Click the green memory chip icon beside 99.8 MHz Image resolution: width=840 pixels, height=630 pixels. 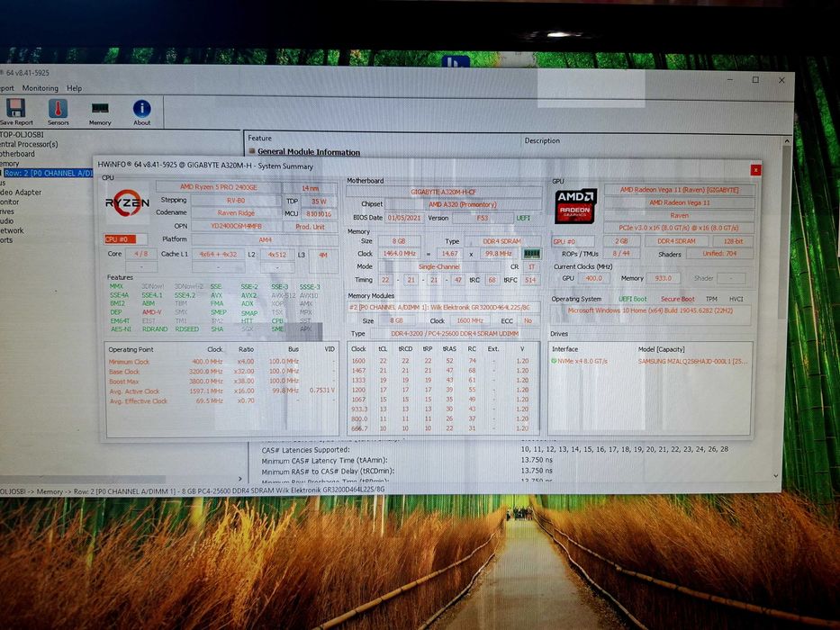(531, 254)
